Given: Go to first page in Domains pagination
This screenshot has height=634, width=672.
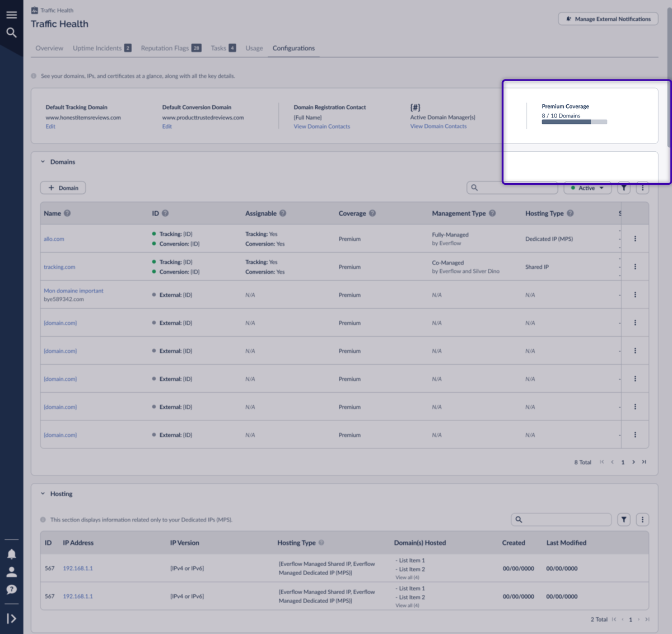Looking at the screenshot, I should point(602,462).
